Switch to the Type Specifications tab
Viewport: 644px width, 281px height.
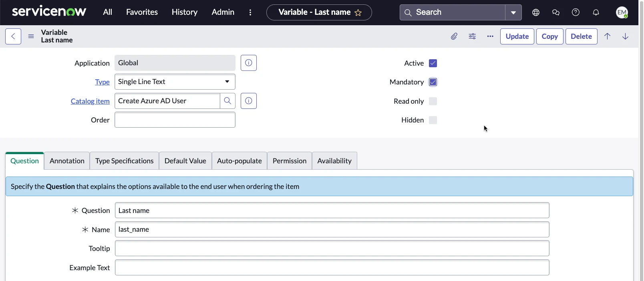pos(124,161)
